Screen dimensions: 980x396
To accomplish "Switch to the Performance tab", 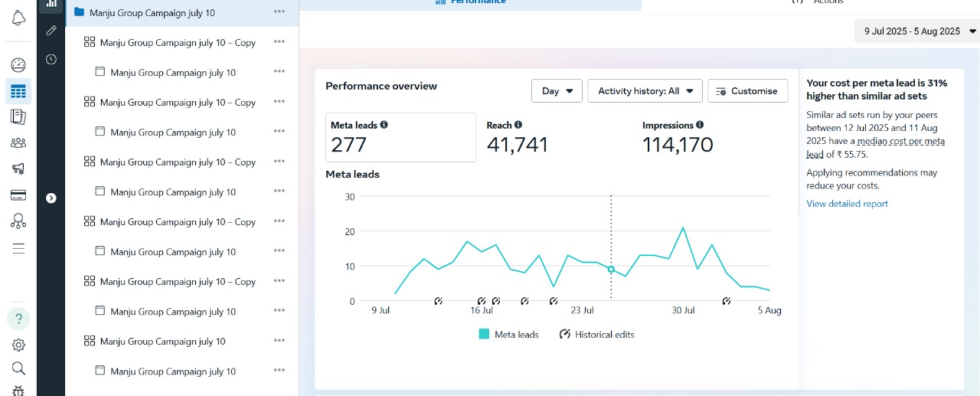I will click(x=470, y=2).
